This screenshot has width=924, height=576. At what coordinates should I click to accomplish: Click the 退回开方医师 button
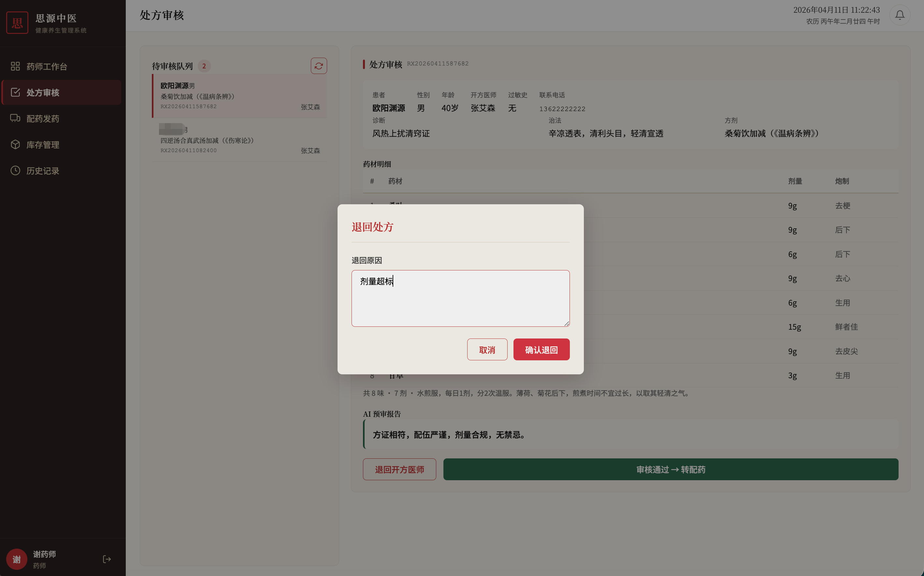[399, 469]
